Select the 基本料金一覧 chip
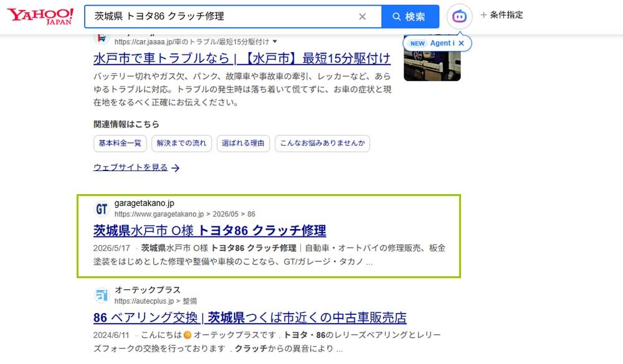Screen dimensions: 623x364 pyautogui.click(x=120, y=143)
